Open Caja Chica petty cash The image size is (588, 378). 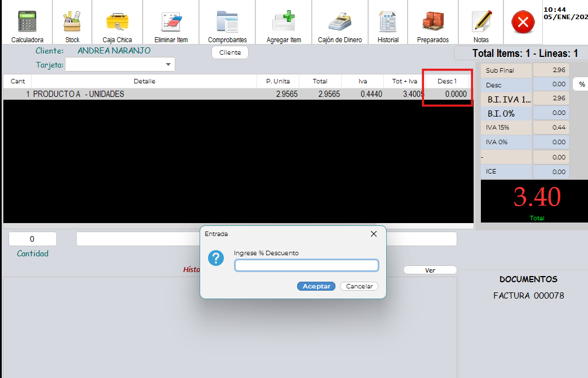coord(117,23)
